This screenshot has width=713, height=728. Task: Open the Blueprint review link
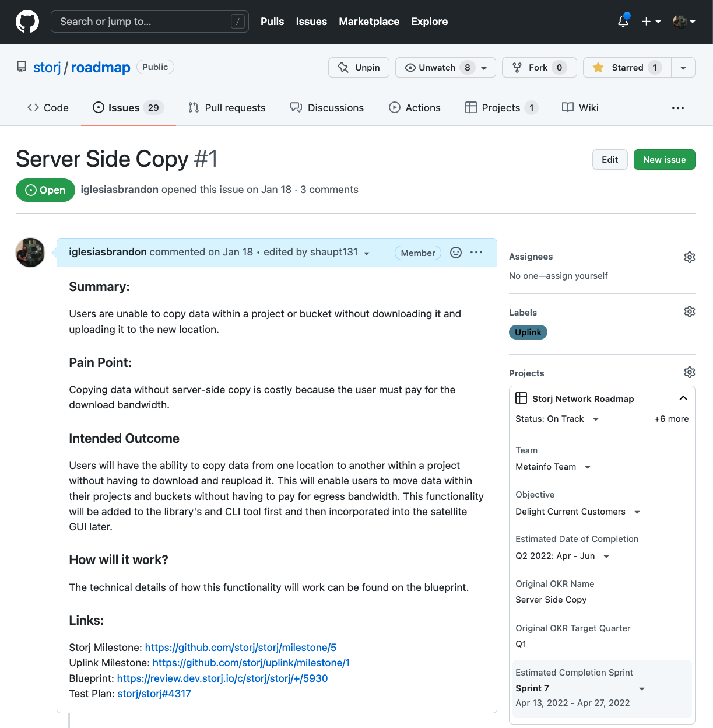(x=222, y=678)
